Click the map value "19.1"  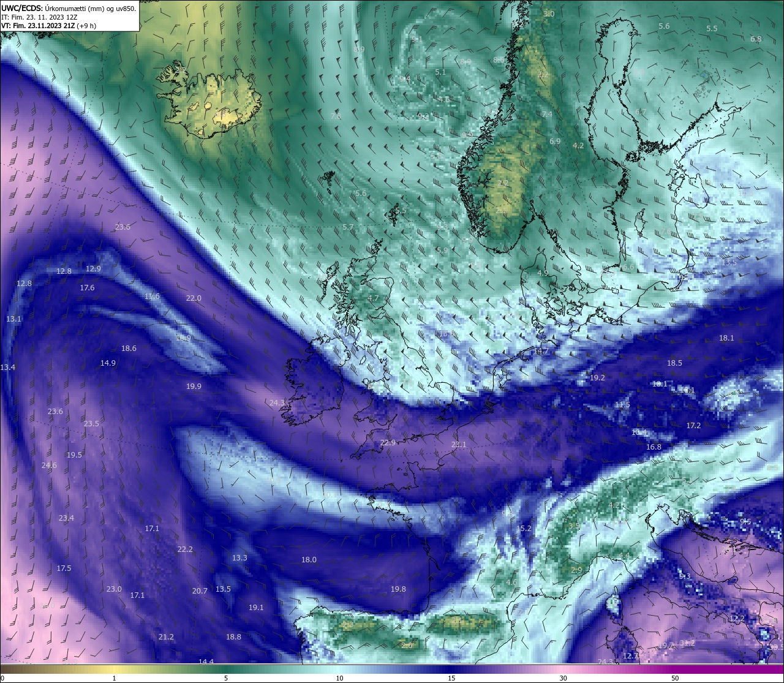[256, 607]
